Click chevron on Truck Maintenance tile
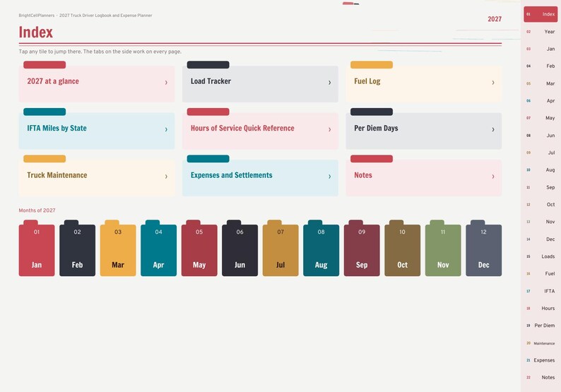The image size is (561, 392). 166,176
